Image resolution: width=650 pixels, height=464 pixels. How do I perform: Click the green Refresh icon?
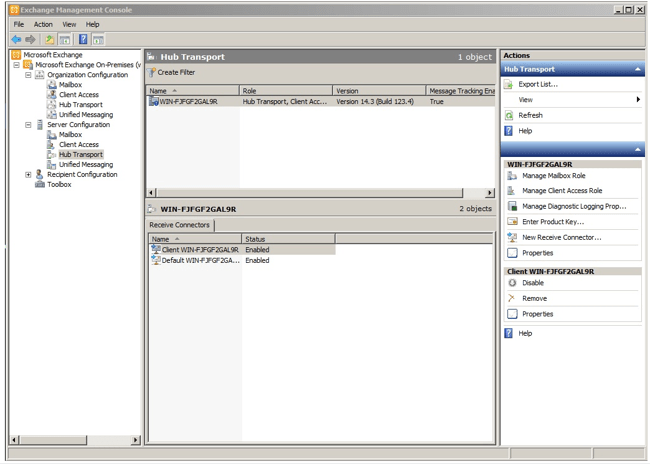click(x=509, y=116)
